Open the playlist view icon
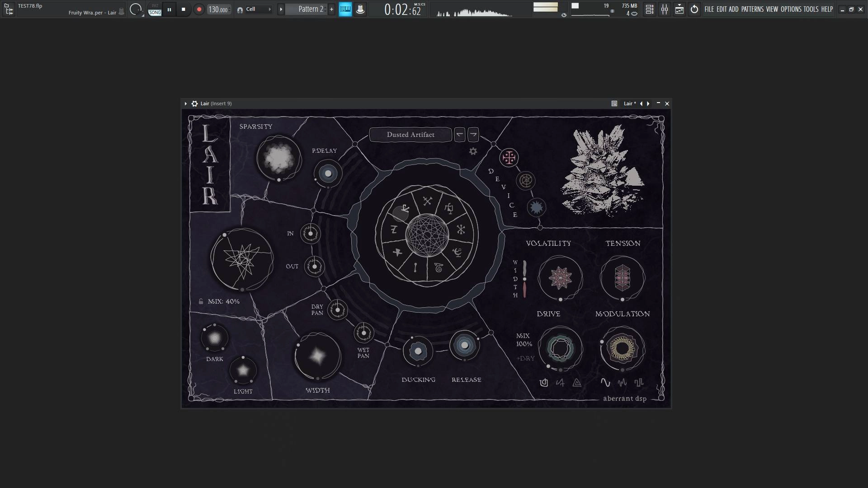This screenshot has width=868, height=488. click(649, 9)
